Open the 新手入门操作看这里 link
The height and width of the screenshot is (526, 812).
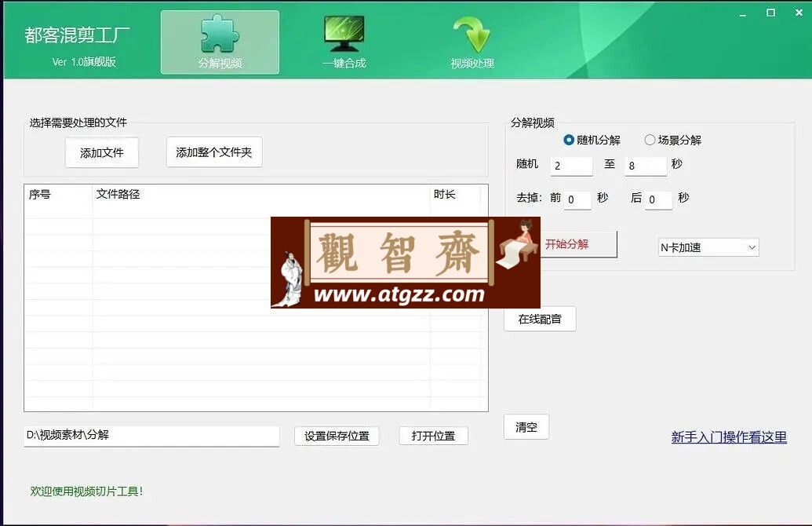click(729, 437)
